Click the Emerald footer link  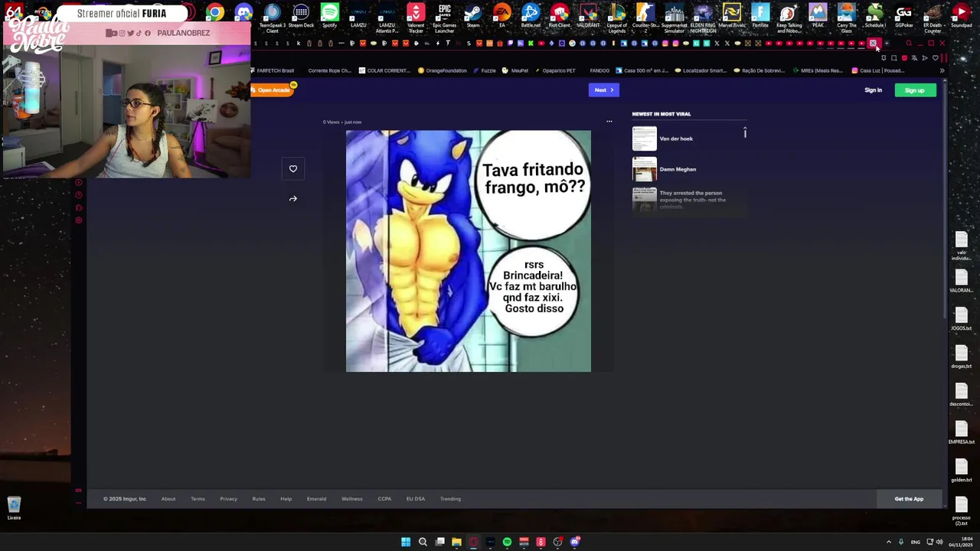tap(316, 499)
